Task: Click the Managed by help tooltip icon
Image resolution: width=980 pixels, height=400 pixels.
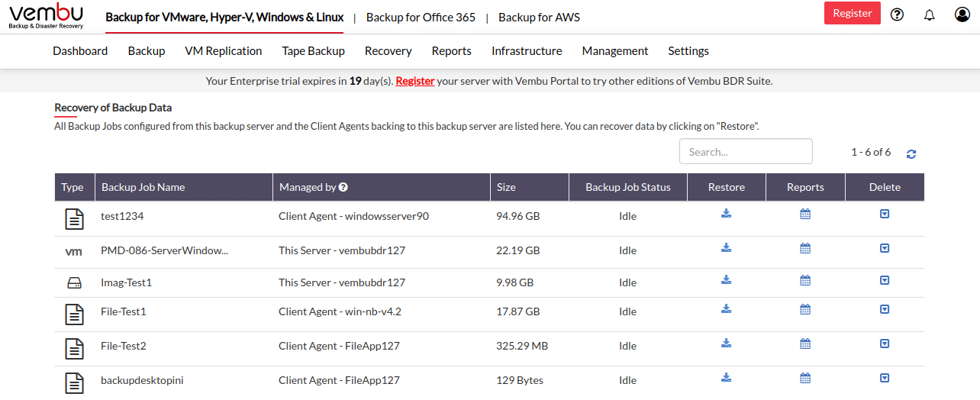Action: tap(343, 187)
